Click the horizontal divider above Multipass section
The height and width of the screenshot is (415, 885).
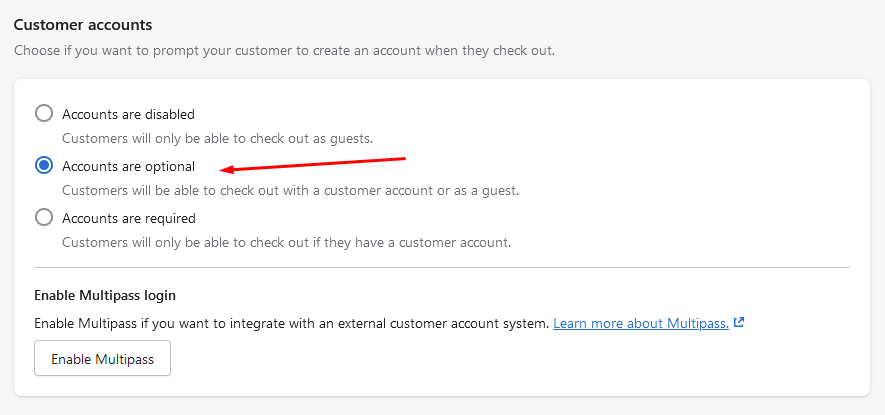441,268
